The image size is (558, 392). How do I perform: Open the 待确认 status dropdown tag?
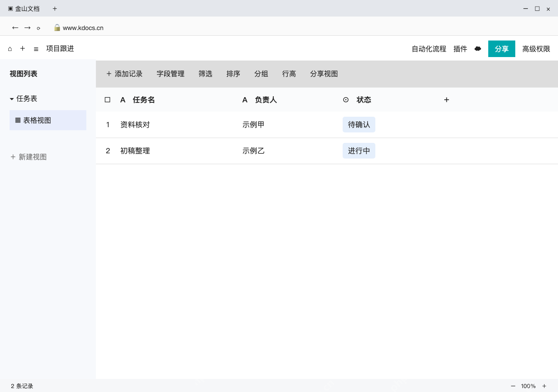(359, 125)
